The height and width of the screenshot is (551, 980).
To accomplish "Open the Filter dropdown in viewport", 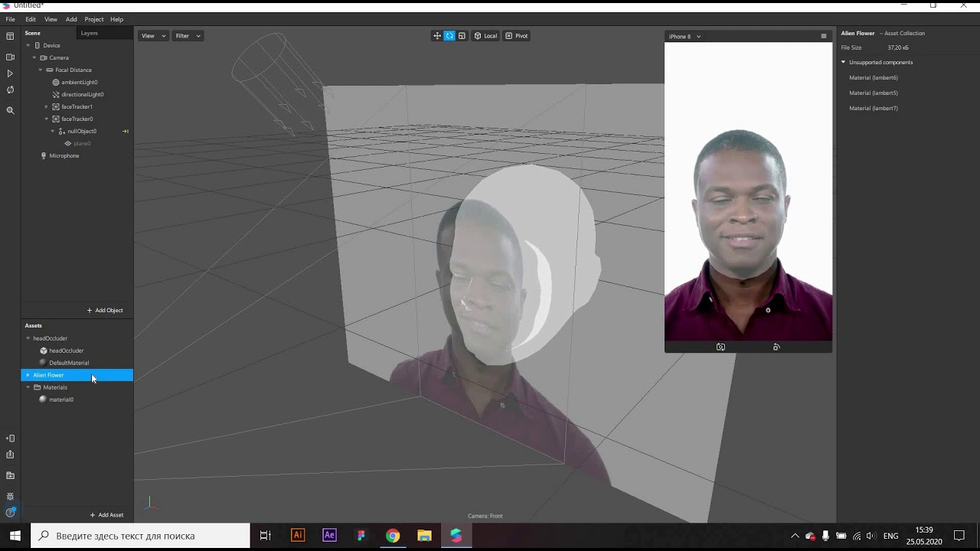I will click(x=188, y=36).
